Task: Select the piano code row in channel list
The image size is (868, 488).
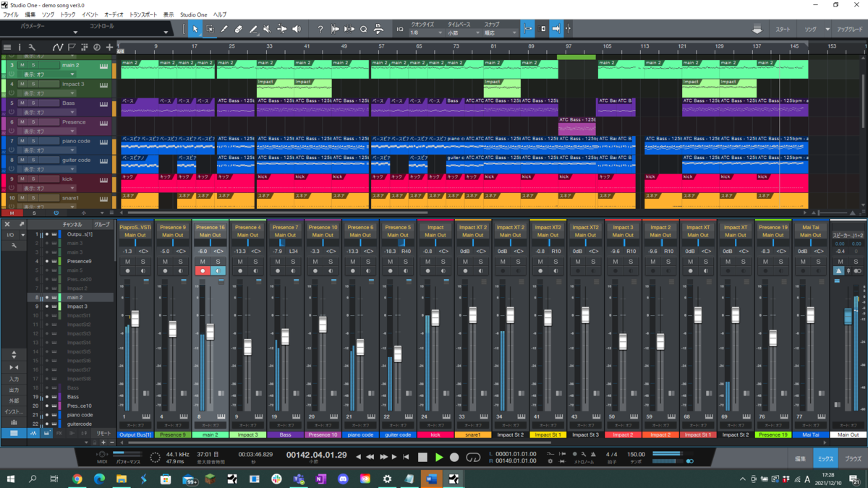Action: (71, 415)
